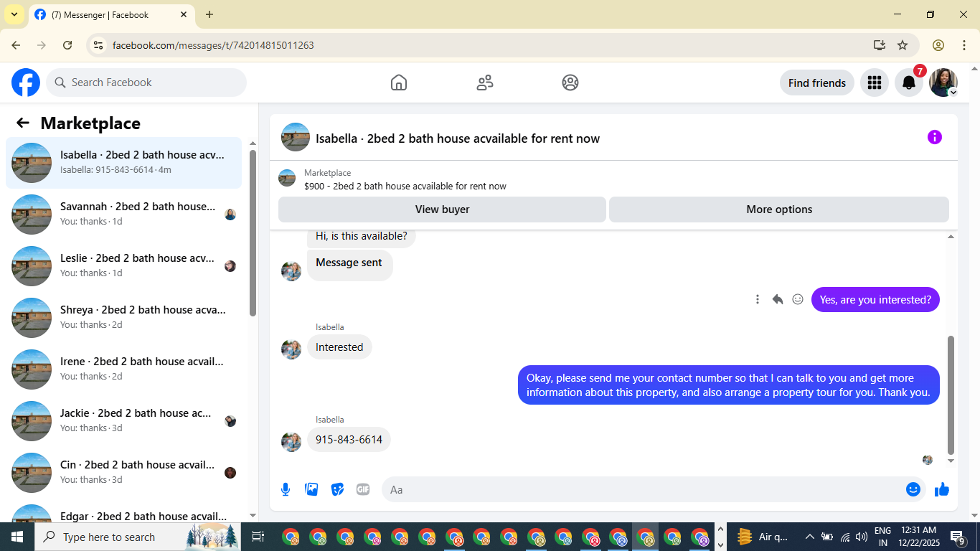The height and width of the screenshot is (551, 980).
Task: Open the Windows notification center
Action: point(958,537)
